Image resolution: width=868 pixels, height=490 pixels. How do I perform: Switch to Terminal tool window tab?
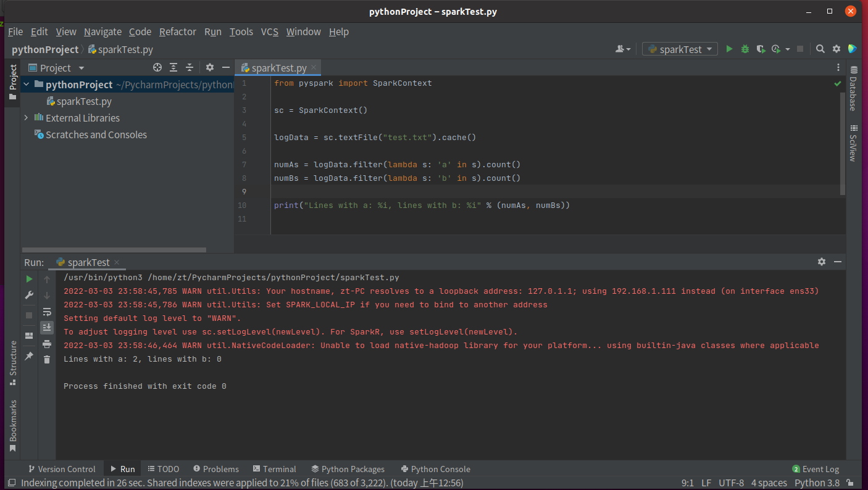pyautogui.click(x=273, y=469)
